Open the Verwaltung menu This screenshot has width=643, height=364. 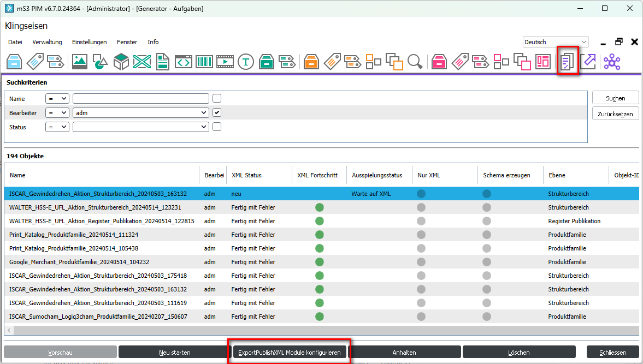click(x=47, y=42)
